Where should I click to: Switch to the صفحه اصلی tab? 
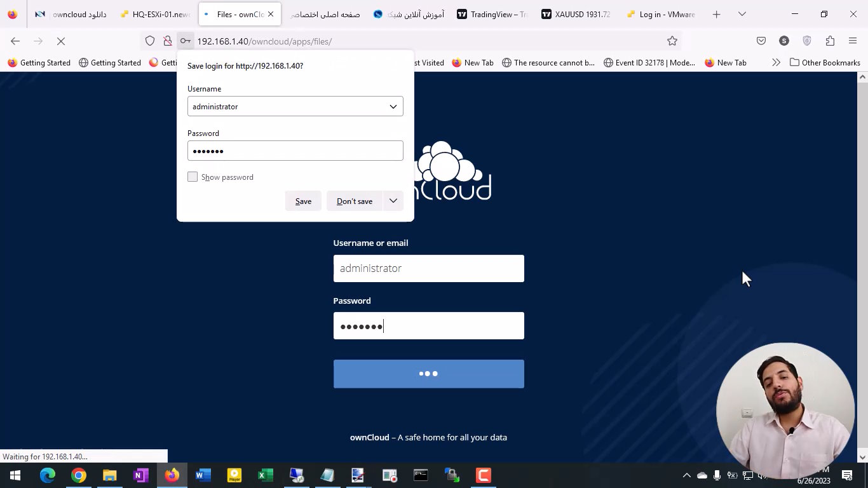tap(324, 14)
